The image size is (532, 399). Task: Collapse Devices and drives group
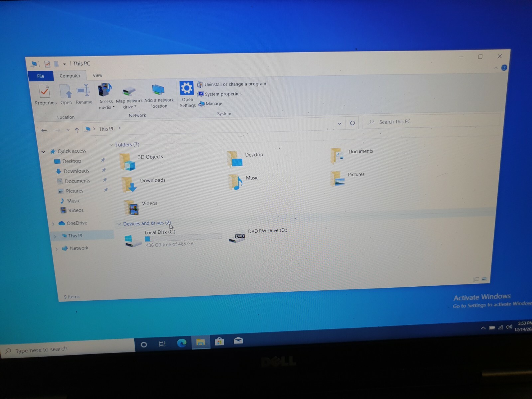(x=119, y=224)
